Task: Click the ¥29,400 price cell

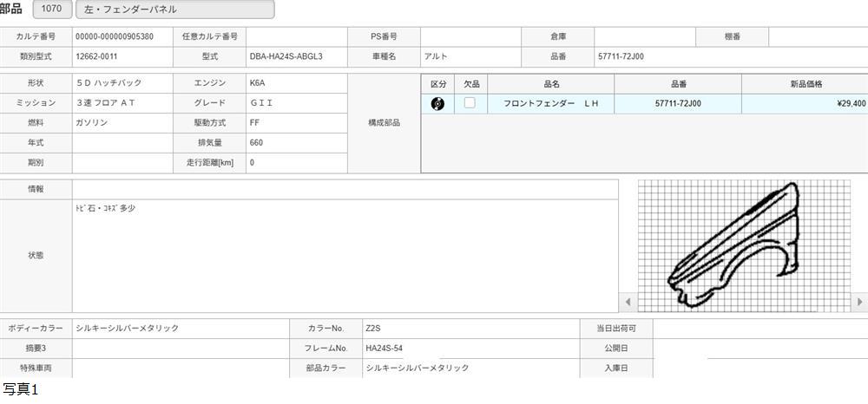Action: tap(805, 104)
